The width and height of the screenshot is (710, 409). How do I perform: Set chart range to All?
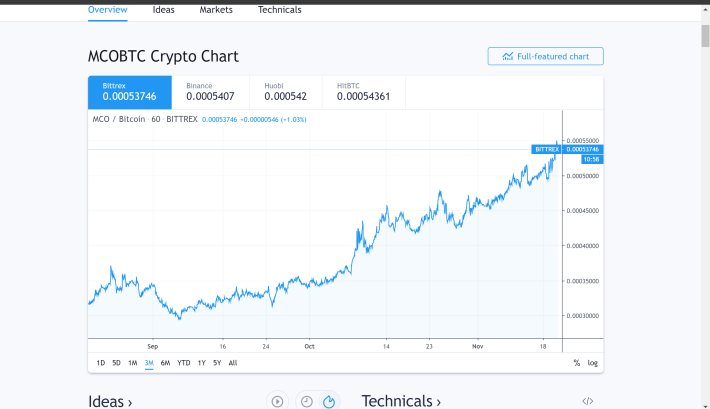233,363
